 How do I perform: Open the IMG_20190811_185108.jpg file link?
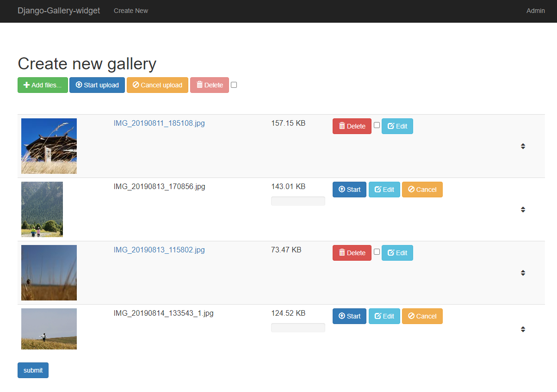(x=159, y=123)
